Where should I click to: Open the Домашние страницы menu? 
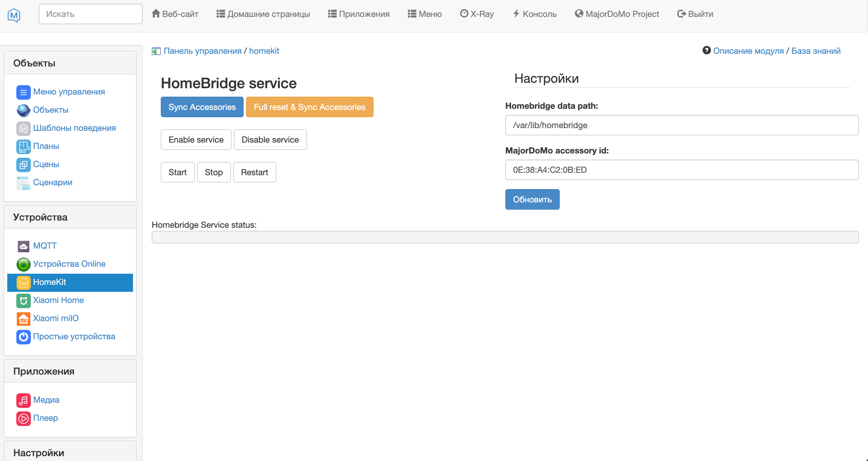click(x=263, y=14)
